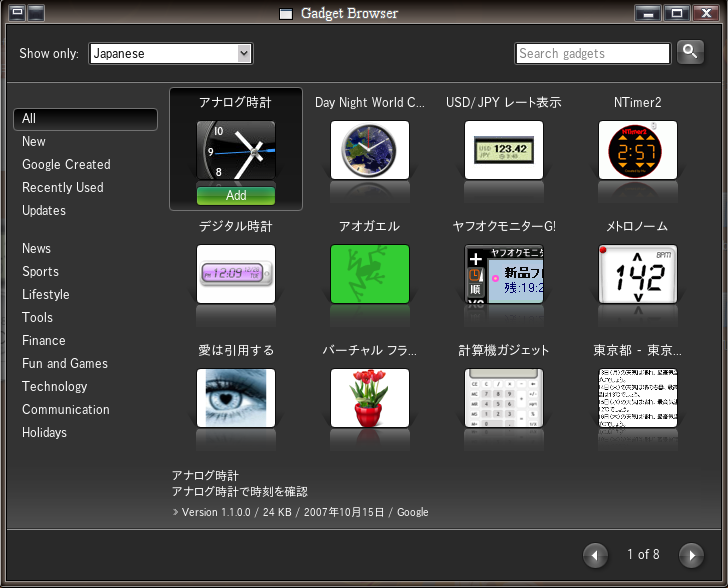This screenshot has height=588, width=728.
Task: Select the 愛は引用する eye image gadget
Action: pyautogui.click(x=236, y=398)
